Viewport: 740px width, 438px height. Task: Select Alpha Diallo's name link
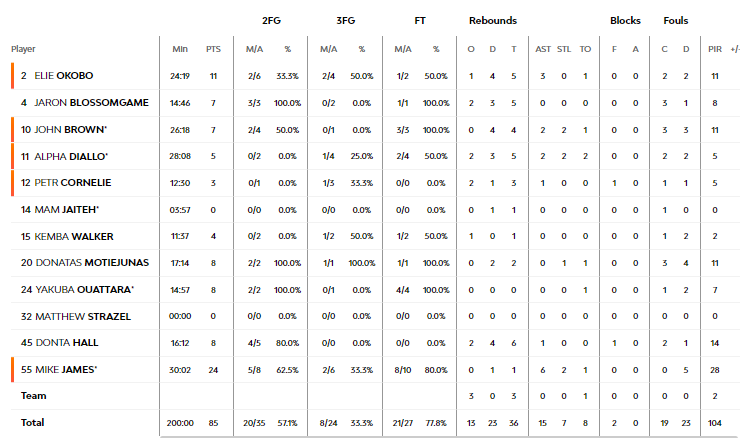[x=71, y=156]
